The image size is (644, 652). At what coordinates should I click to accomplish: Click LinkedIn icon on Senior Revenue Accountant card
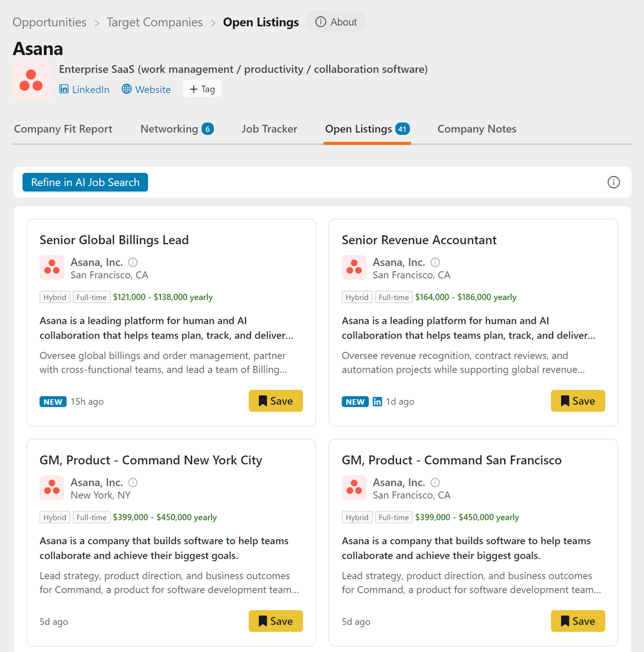point(377,402)
